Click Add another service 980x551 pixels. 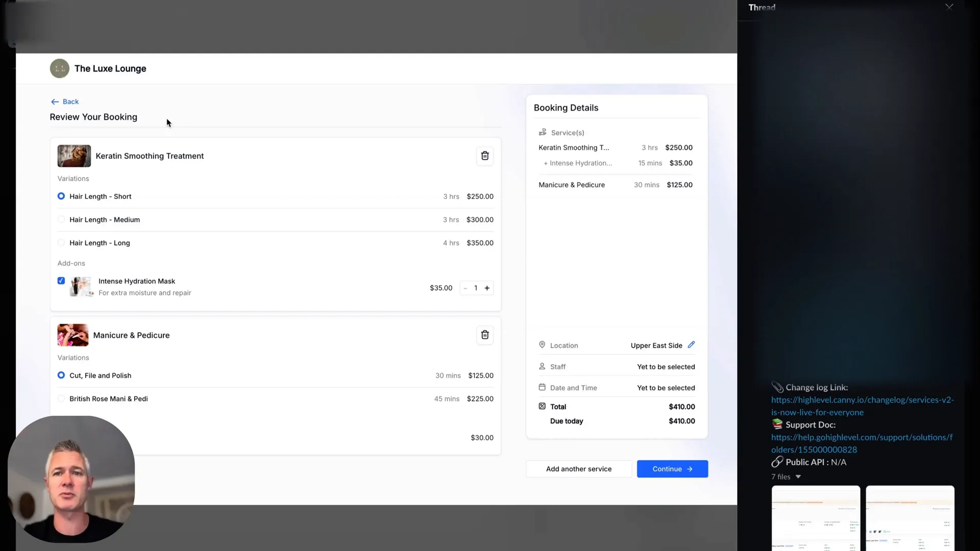coord(578,468)
